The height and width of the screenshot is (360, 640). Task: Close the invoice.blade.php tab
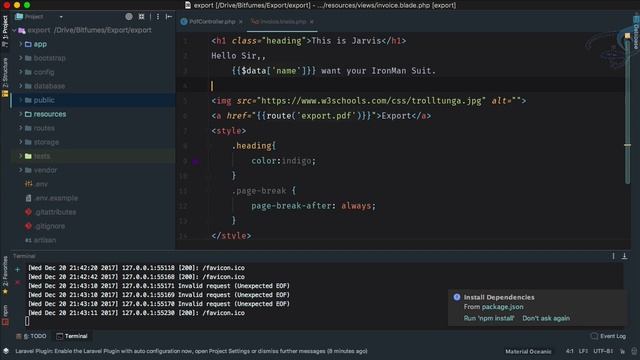pos(311,22)
